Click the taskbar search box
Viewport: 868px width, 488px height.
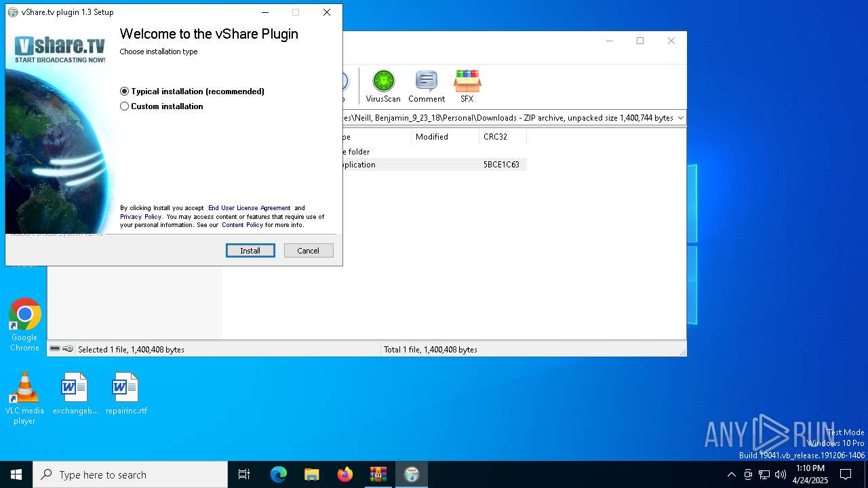130,474
